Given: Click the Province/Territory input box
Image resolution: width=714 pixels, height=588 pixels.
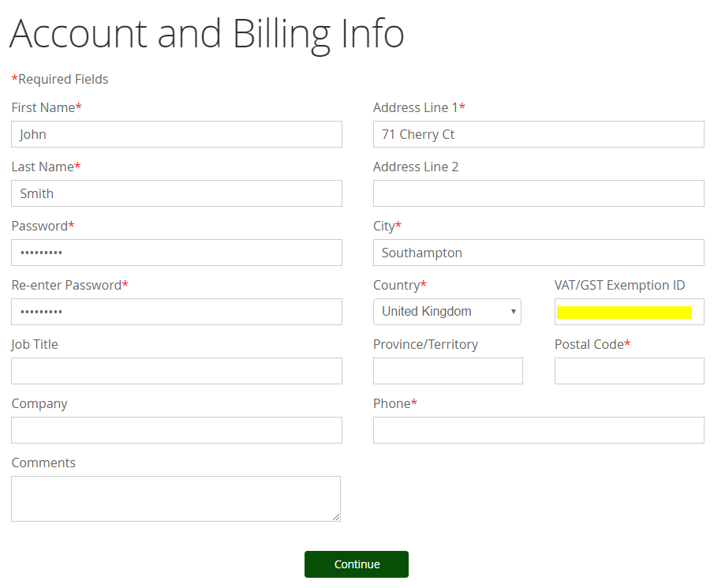Looking at the screenshot, I should point(447,371).
